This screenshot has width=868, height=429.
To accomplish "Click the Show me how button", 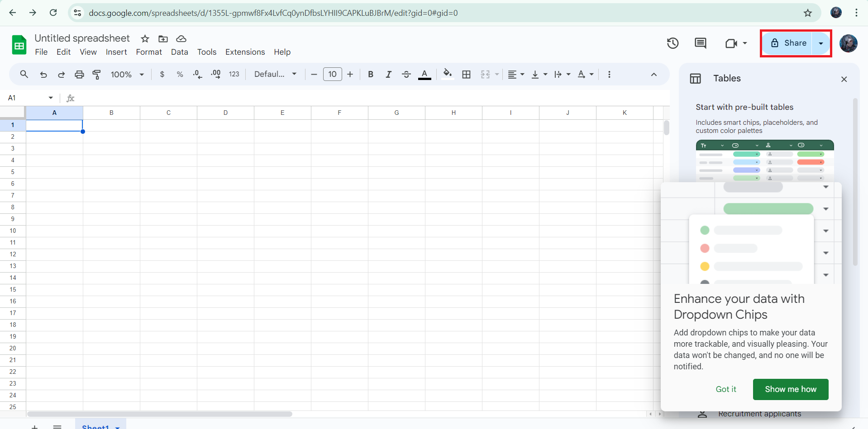I will click(x=790, y=389).
